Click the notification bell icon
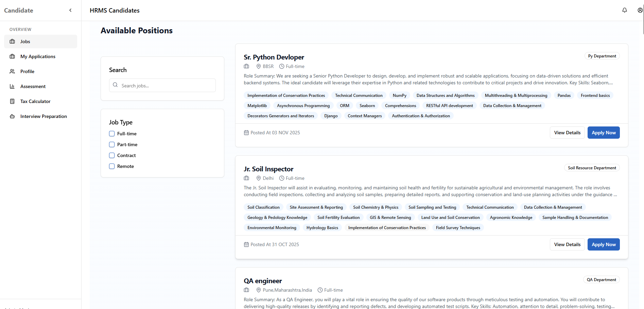 (x=625, y=10)
